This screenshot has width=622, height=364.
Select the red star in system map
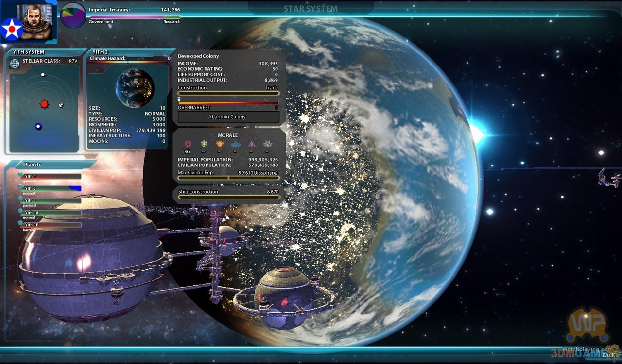[44, 104]
